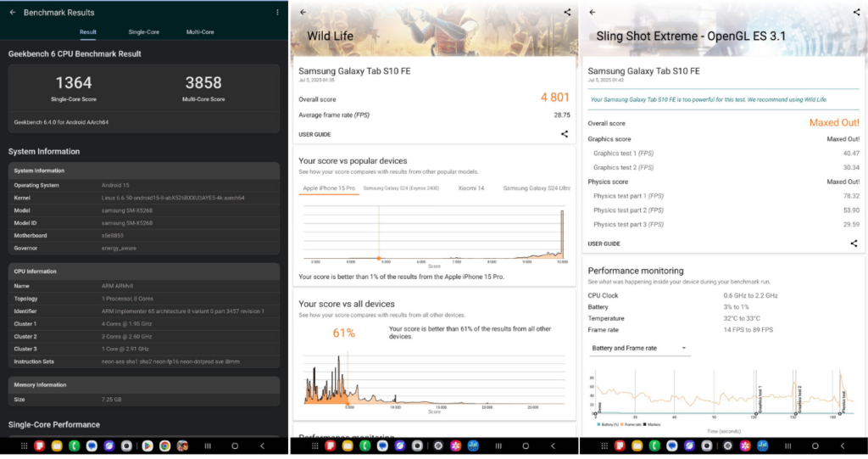This screenshot has height=459, width=868.
Task: Share Wild Life result using top-right icon
Action: 566,13
